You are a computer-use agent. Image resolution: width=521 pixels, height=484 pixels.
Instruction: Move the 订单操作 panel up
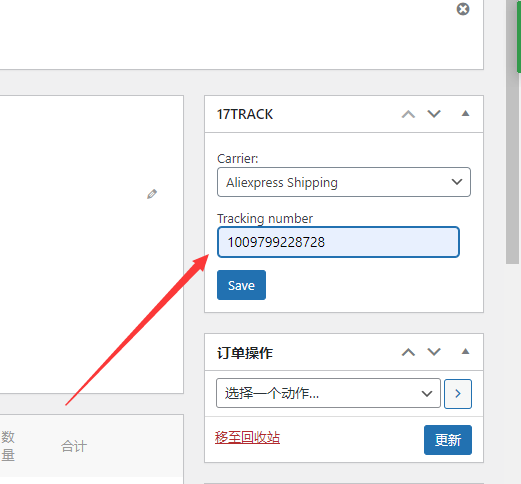pyautogui.click(x=408, y=352)
